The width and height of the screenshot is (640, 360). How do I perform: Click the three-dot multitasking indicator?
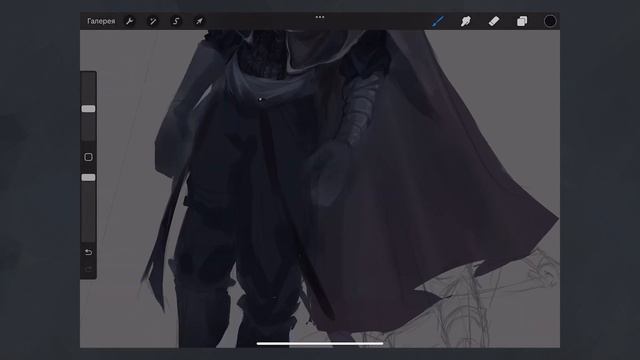[x=320, y=17]
